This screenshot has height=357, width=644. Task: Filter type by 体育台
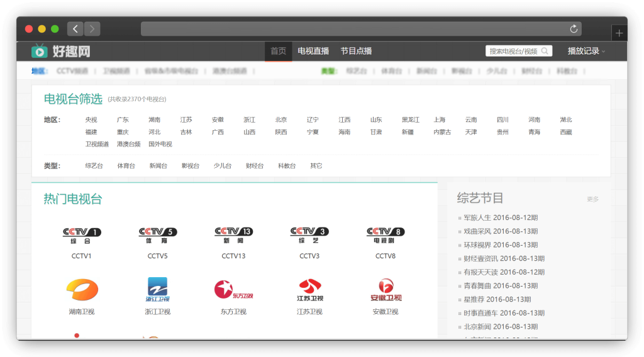point(126,166)
